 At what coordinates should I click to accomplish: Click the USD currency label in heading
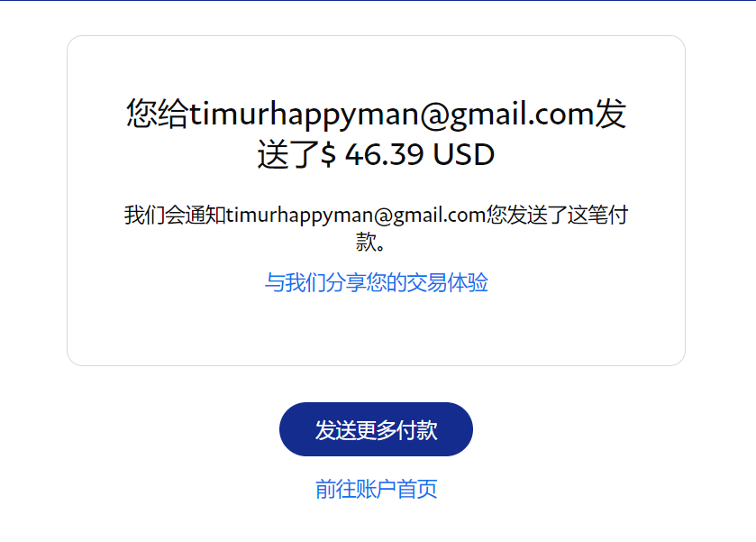464,154
